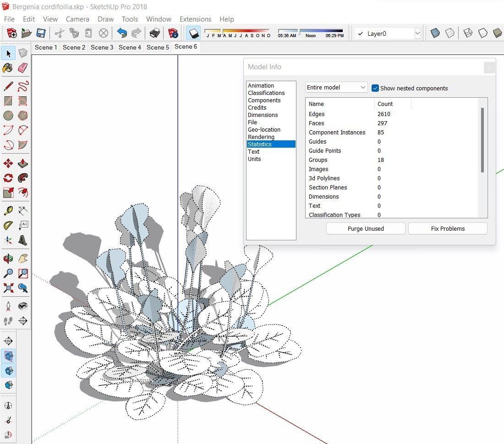Click the Redo arrow in toolbar
Screen dimensions: 504x444
pyautogui.click(x=136, y=33)
